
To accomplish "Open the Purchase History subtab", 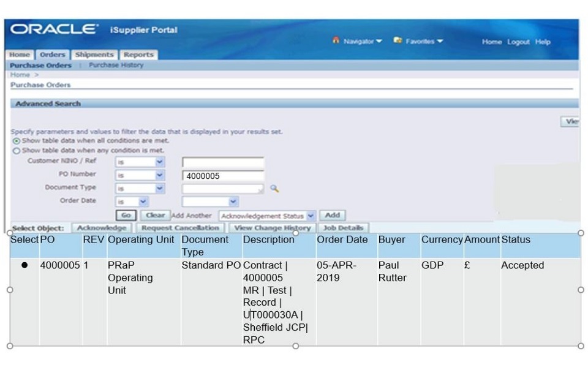I will pyautogui.click(x=116, y=65).
